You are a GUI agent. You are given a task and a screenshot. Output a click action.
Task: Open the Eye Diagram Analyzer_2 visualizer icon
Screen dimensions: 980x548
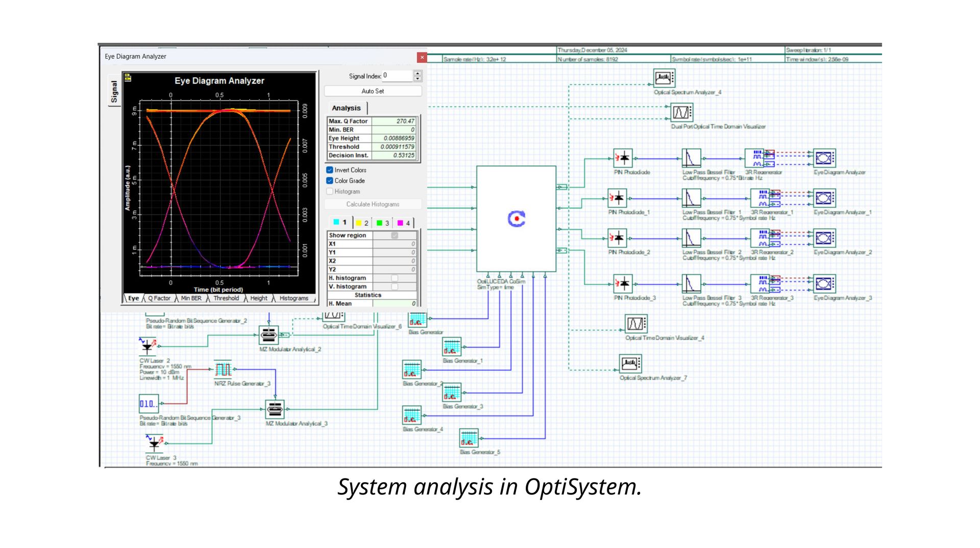pos(824,237)
